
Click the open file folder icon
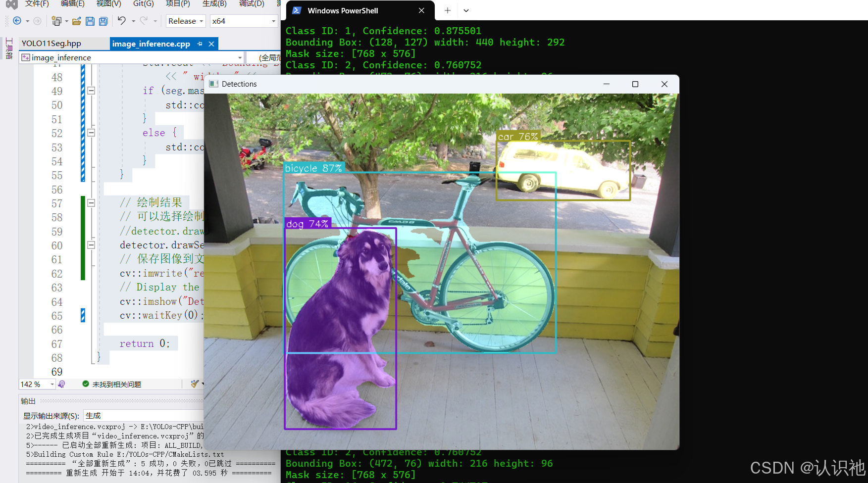(77, 21)
